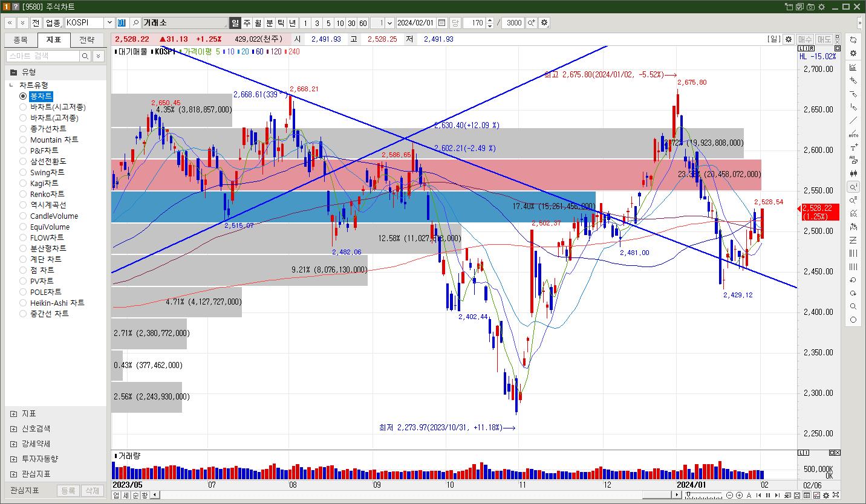Select 봉차트 chart type radio button
Screen dimensions: 866x504
[23, 96]
